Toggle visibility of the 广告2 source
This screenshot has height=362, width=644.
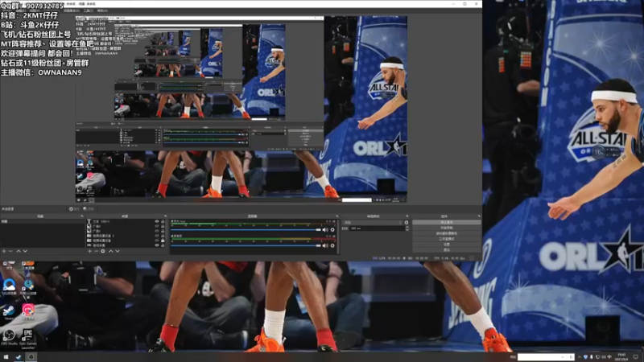(156, 226)
